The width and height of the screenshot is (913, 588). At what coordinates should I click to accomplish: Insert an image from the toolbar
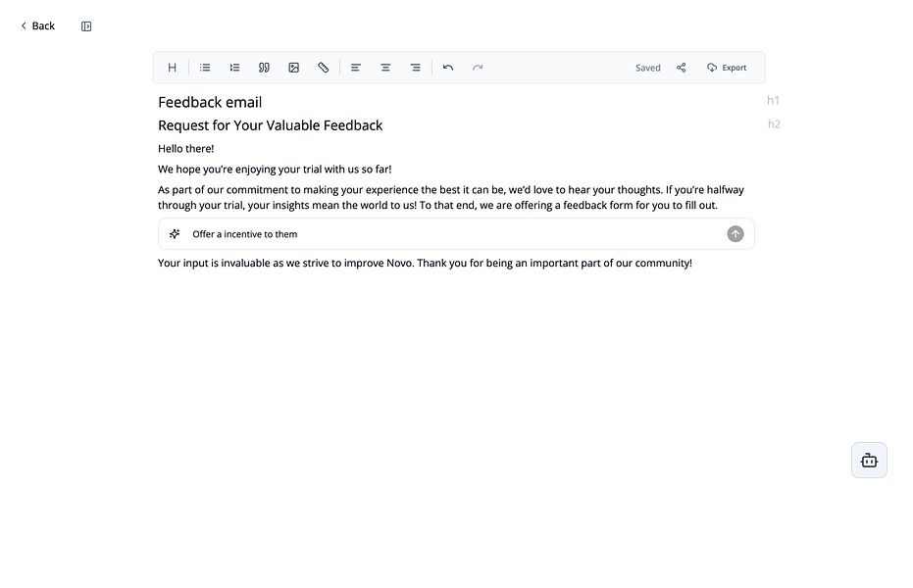(x=294, y=68)
